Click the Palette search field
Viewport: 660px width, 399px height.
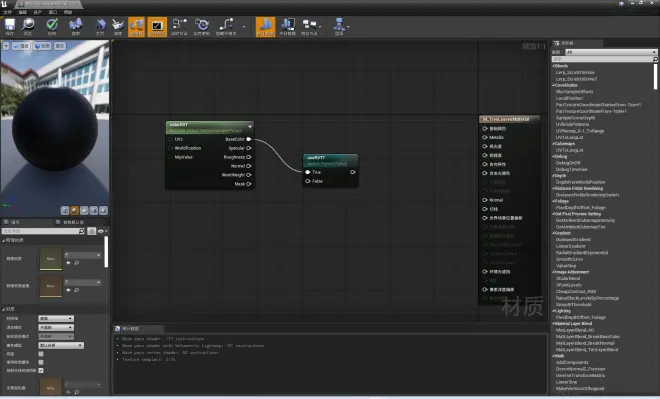coord(603,59)
